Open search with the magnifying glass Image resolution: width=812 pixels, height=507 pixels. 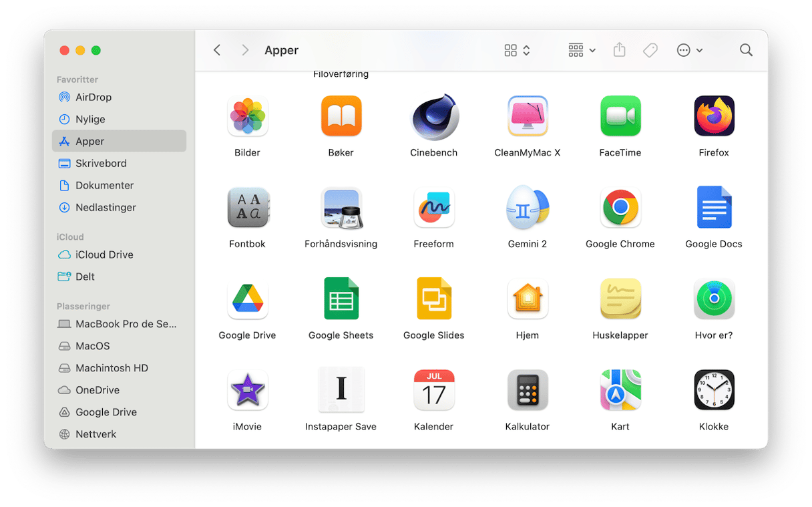(746, 50)
